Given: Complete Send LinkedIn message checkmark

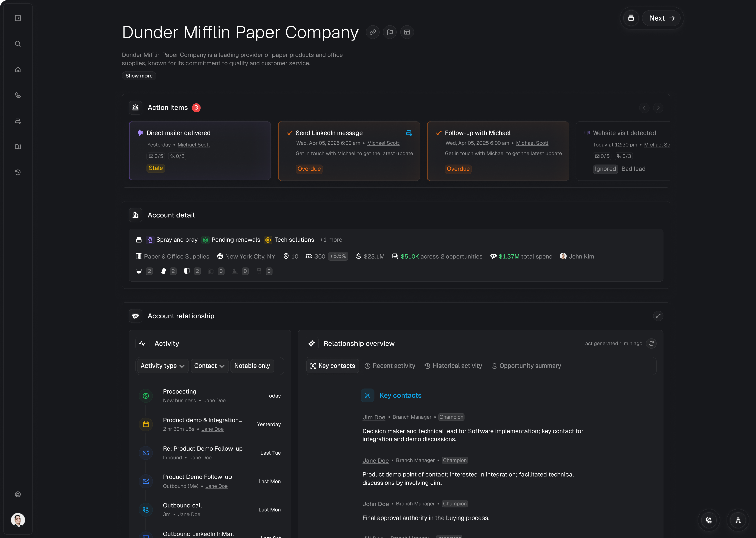Looking at the screenshot, I should (290, 133).
